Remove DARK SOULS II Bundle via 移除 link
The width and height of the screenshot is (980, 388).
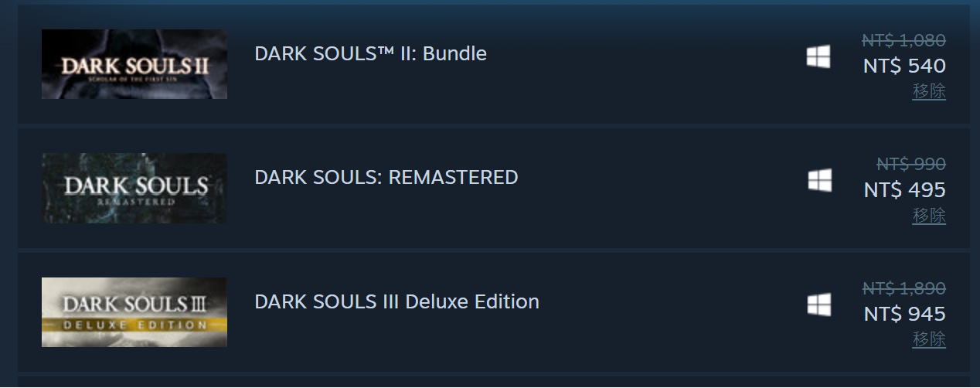[929, 91]
